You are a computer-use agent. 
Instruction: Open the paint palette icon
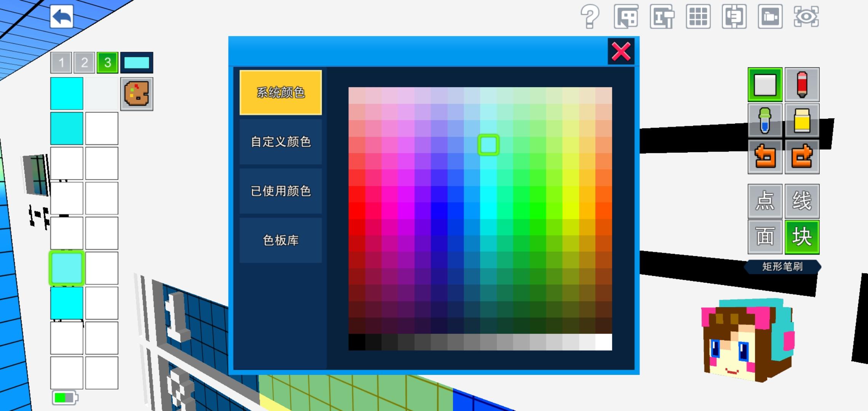[137, 94]
